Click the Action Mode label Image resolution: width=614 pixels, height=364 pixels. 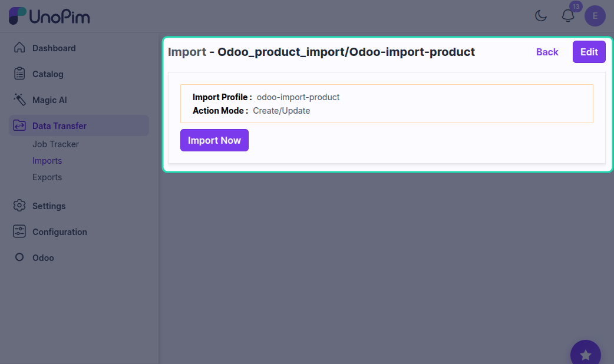(220, 111)
